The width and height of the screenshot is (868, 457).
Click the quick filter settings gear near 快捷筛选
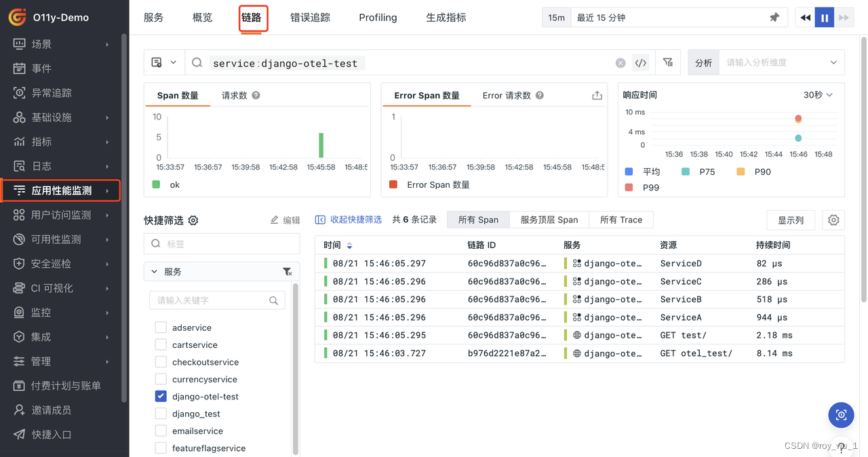tap(193, 220)
